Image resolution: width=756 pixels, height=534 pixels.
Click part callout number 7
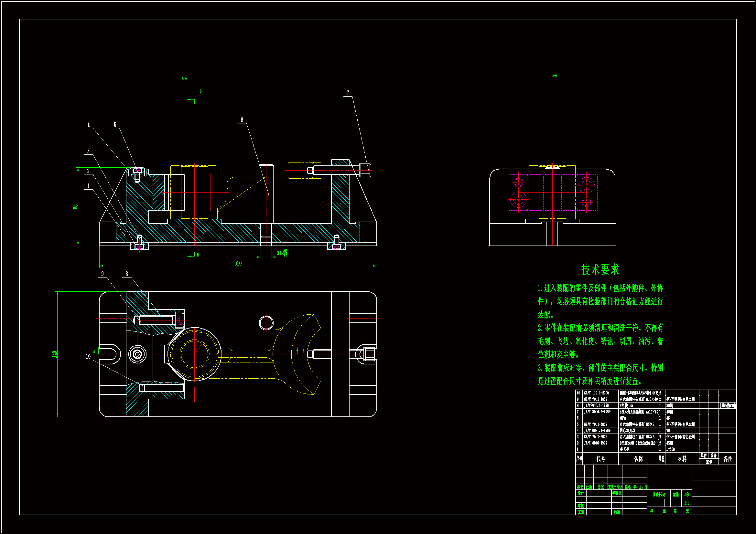[x=348, y=93]
